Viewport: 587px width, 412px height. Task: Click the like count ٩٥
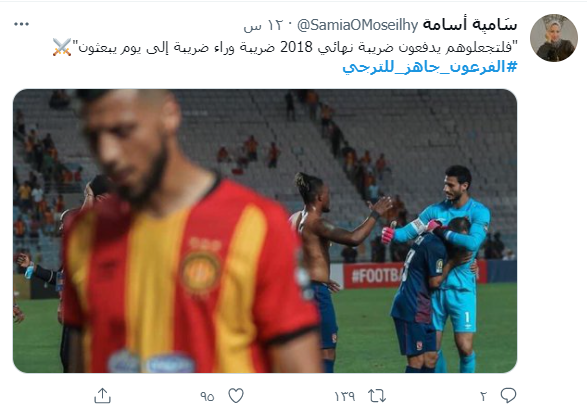207,396
